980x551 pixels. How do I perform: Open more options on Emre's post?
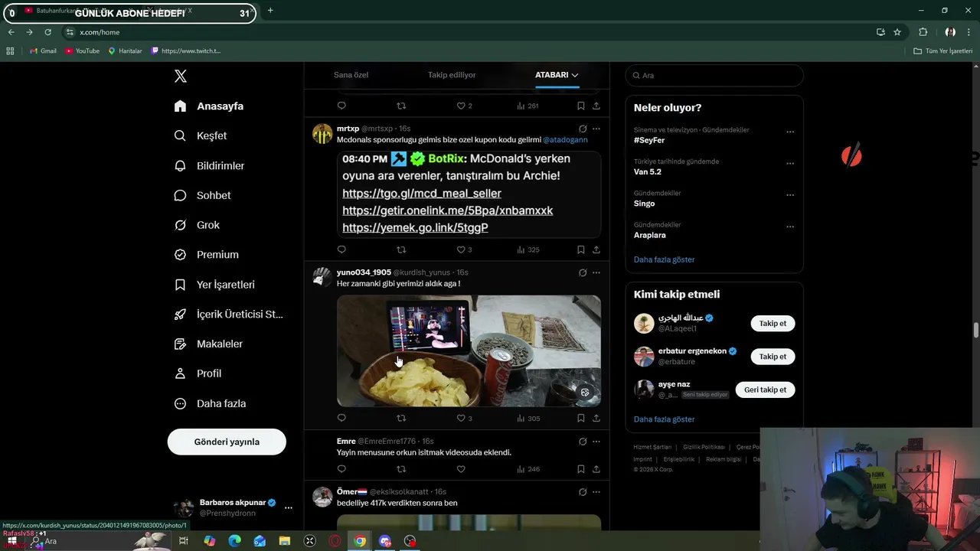(x=596, y=442)
